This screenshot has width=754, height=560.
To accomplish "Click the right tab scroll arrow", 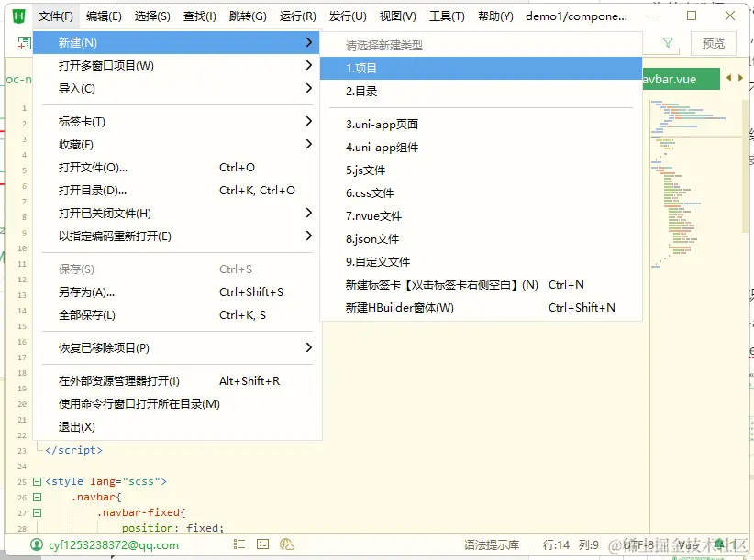I will (x=740, y=78).
